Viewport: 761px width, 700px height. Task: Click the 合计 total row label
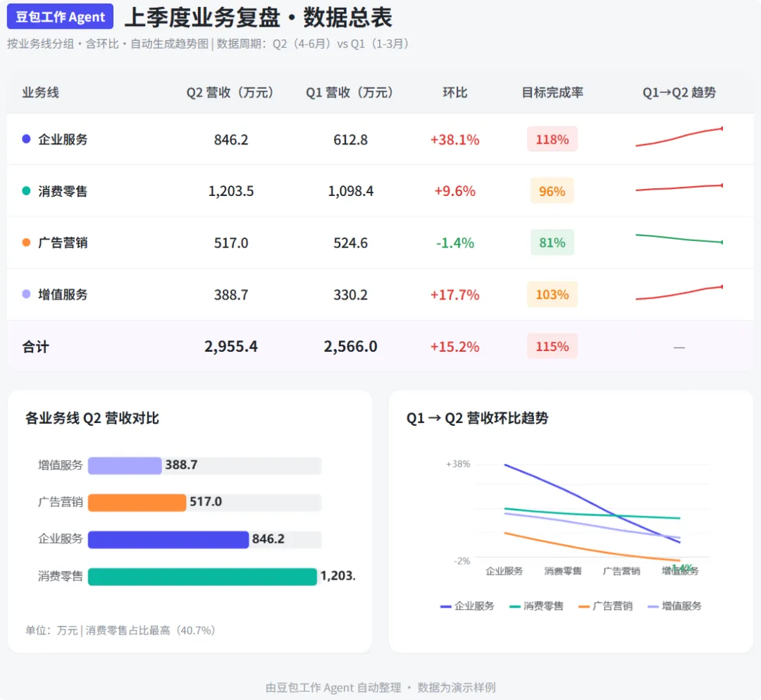[x=36, y=347]
